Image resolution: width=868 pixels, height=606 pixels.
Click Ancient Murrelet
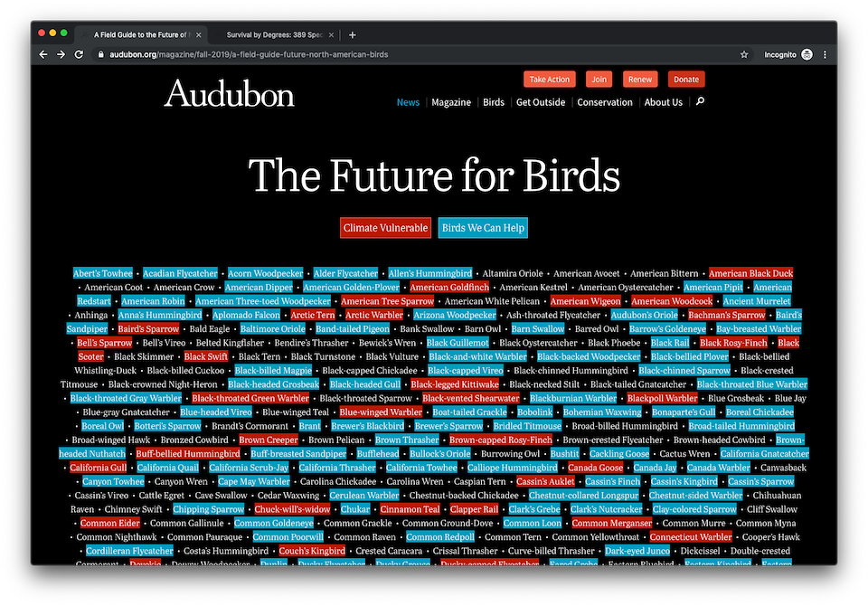coord(757,301)
